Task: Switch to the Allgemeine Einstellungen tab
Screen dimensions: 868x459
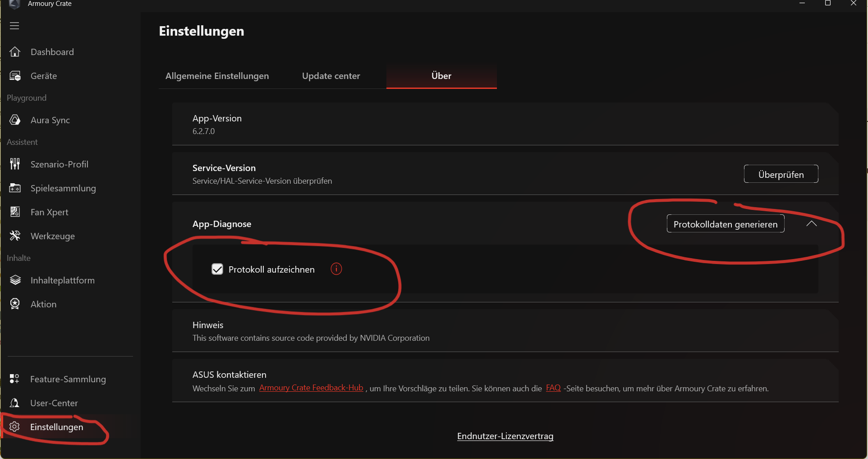Action: click(217, 76)
